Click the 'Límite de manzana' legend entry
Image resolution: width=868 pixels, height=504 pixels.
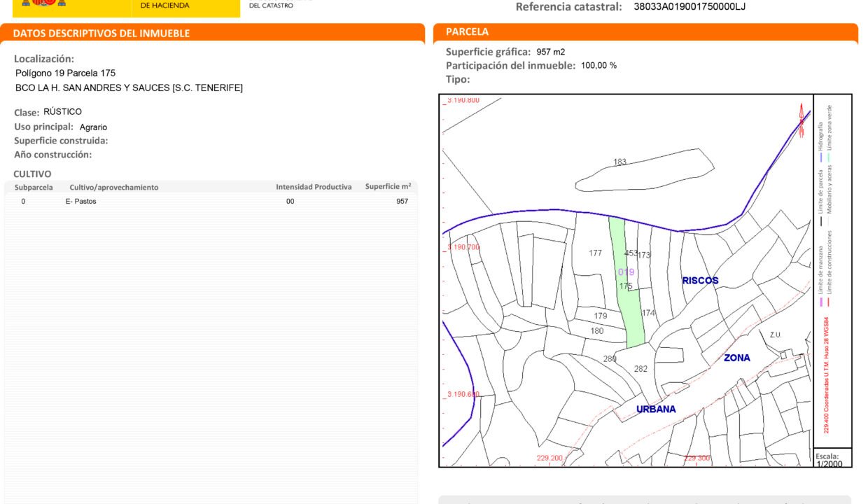(821, 271)
